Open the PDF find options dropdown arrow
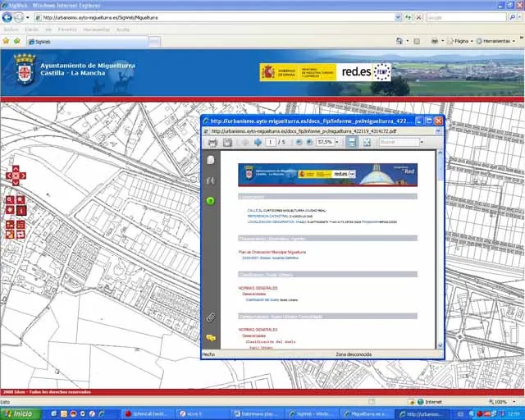 point(422,142)
